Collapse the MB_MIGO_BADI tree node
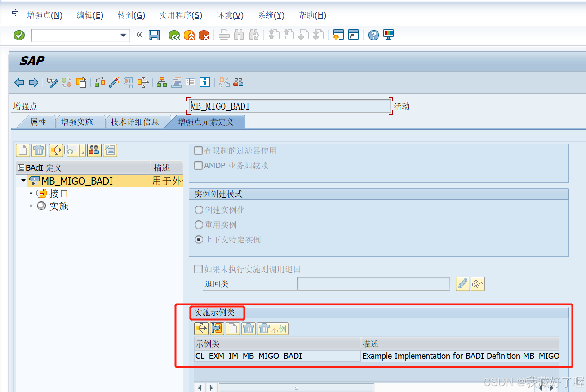The height and width of the screenshot is (392, 586). point(23,181)
